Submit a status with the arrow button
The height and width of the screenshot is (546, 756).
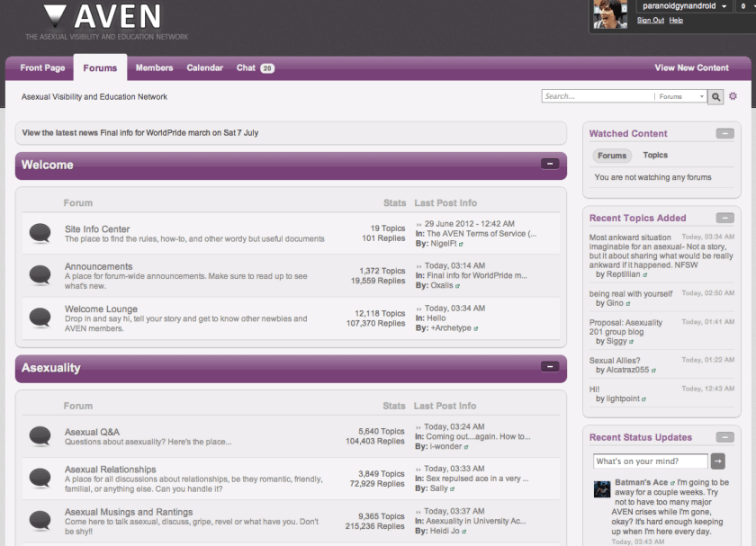pos(717,461)
